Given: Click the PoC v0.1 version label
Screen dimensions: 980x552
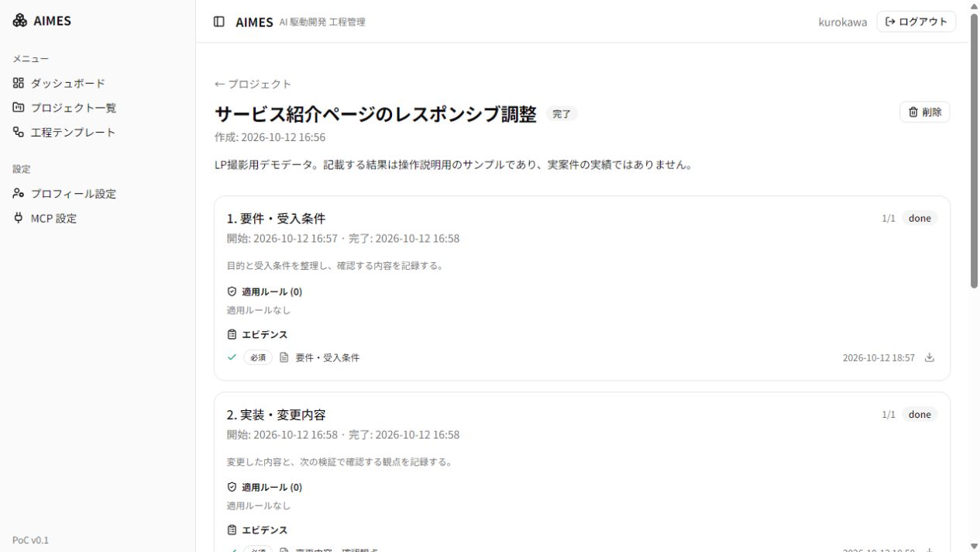Looking at the screenshot, I should pos(30,540).
